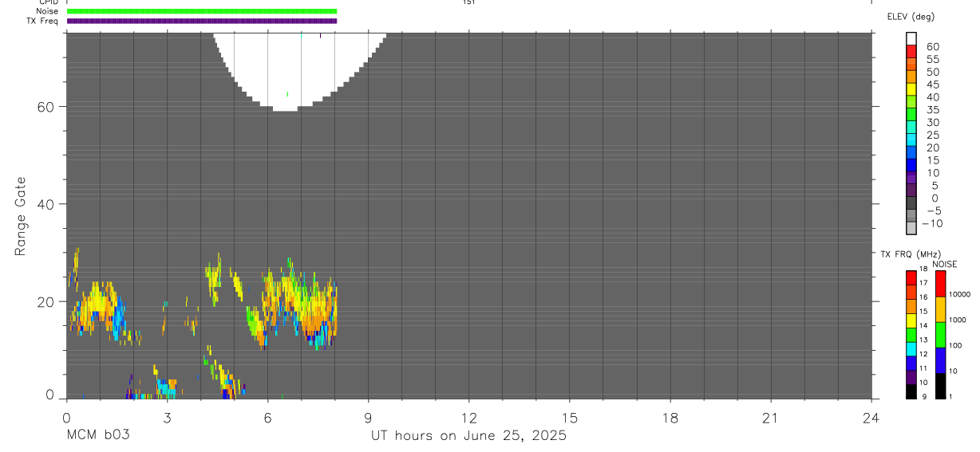The width and height of the screenshot is (980, 452).
Task: Click the '60' tick label on the Range Gate axis
Action: point(46,106)
